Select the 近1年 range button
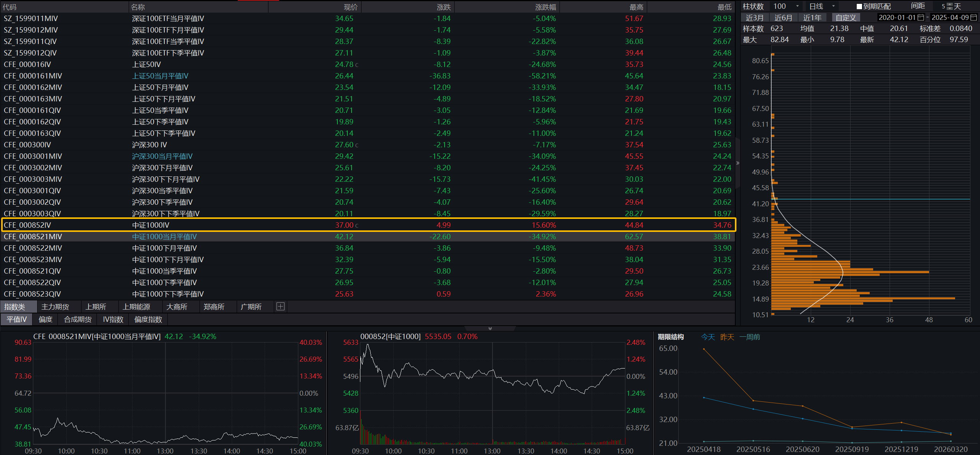This screenshot has height=455, width=980. 812,18
